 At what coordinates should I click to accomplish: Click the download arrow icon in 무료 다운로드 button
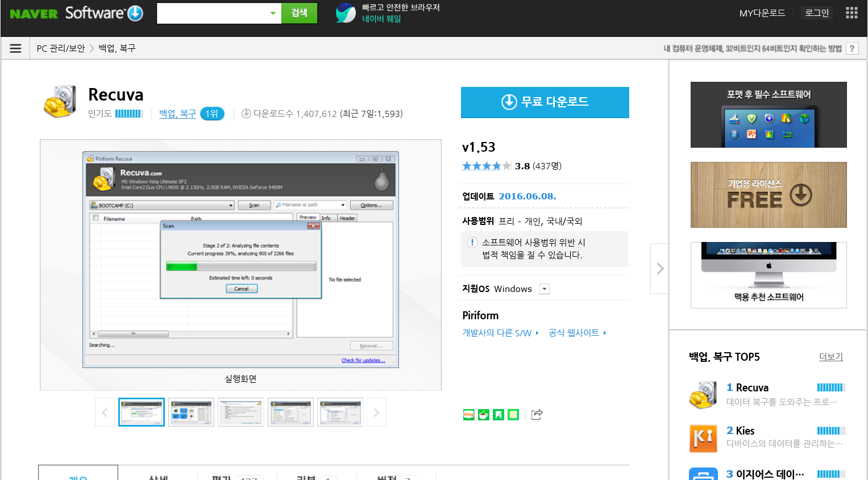(509, 102)
